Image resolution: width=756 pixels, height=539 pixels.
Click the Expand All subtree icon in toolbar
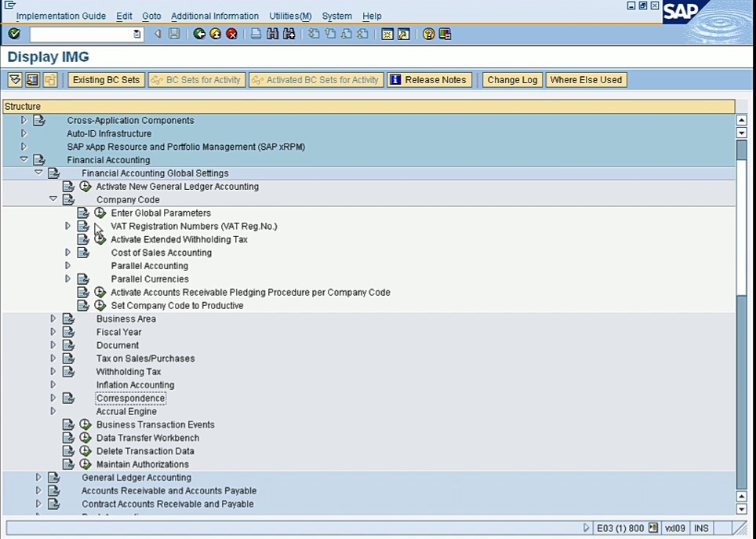[15, 79]
